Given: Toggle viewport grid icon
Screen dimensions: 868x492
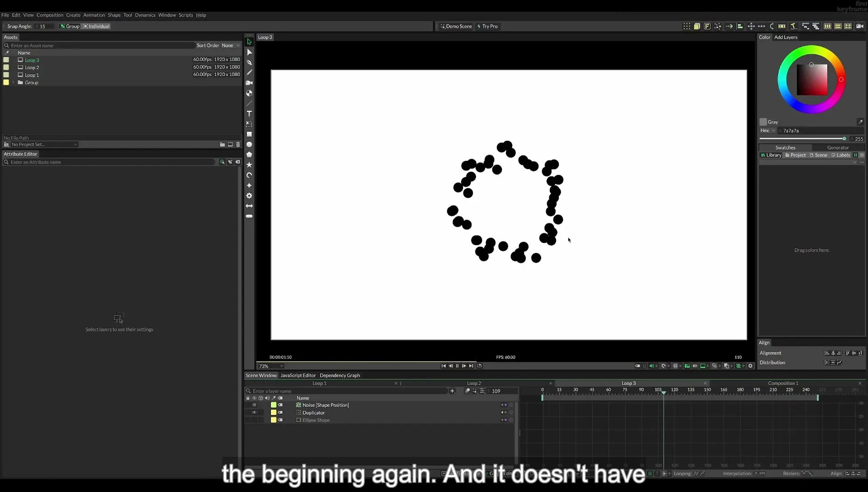Looking at the screenshot, I should [675, 366].
